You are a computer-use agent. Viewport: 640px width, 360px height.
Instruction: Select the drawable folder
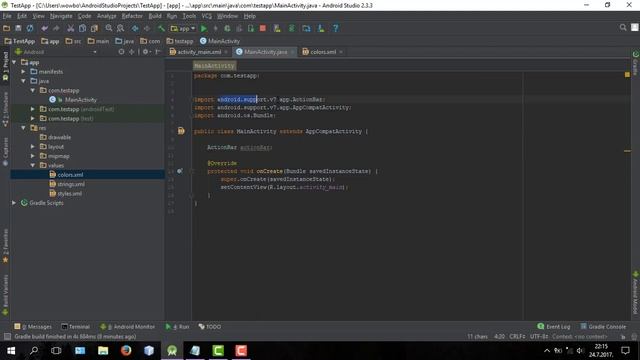(59, 137)
